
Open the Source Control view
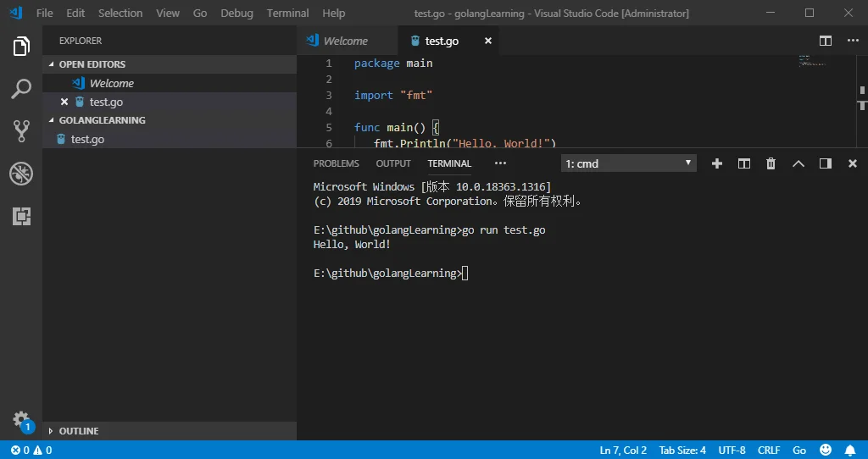(x=21, y=131)
